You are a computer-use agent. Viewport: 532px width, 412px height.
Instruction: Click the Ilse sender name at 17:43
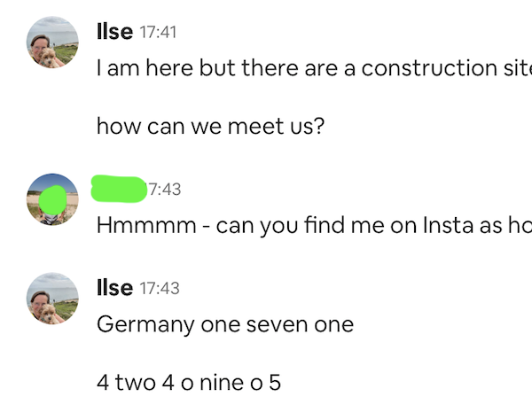coord(114,288)
